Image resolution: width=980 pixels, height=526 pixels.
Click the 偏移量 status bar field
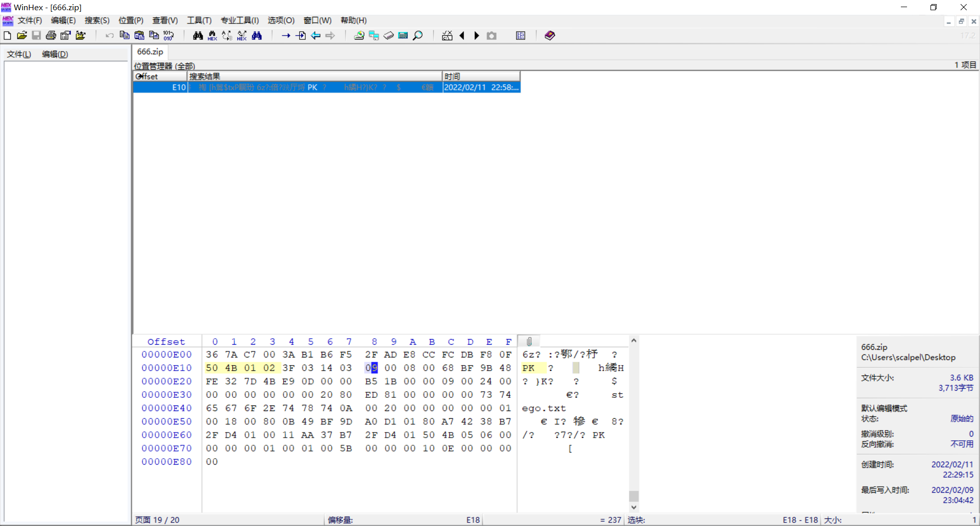(x=404, y=520)
